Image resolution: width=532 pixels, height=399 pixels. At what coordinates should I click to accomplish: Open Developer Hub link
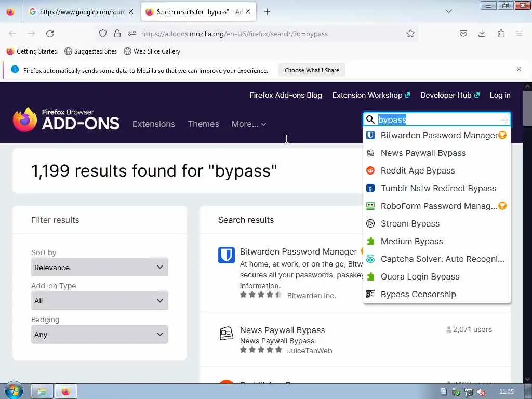pos(450,96)
